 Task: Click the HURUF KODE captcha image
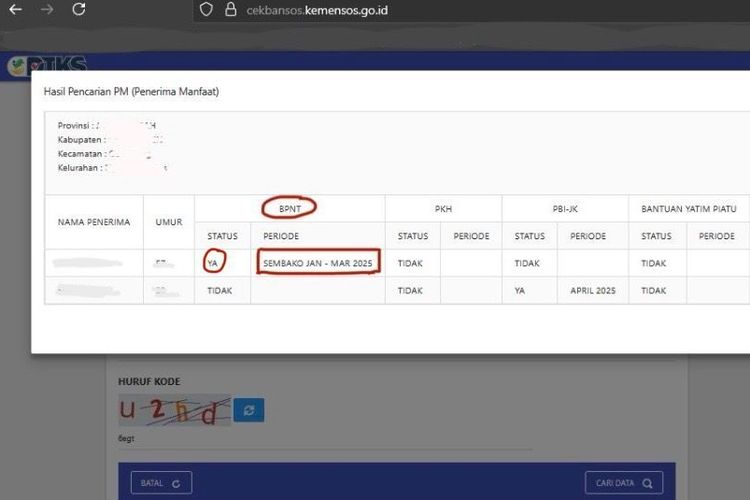174,410
